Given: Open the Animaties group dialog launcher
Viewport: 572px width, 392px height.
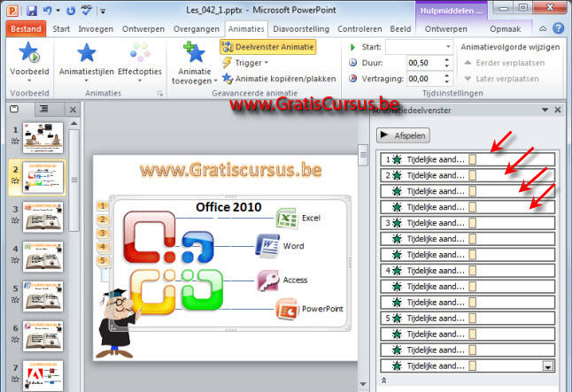Looking at the screenshot, I should (159, 94).
